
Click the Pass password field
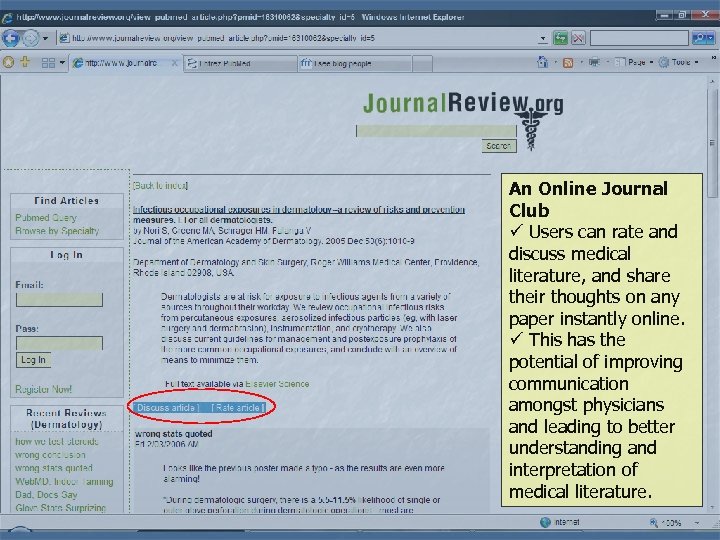pyautogui.click(x=59, y=343)
